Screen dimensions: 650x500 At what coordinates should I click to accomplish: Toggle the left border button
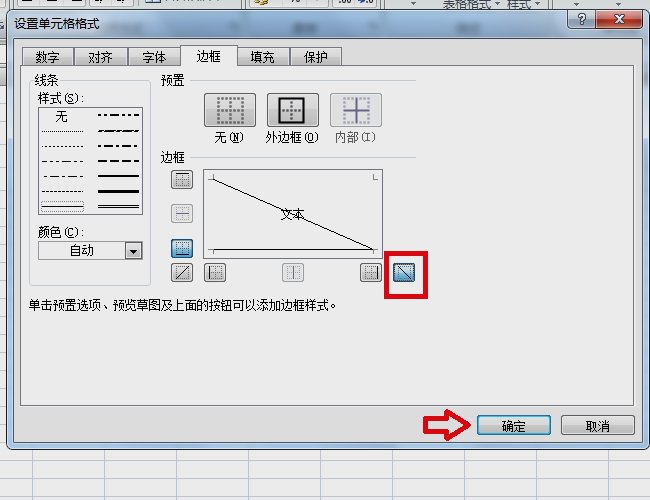click(215, 272)
